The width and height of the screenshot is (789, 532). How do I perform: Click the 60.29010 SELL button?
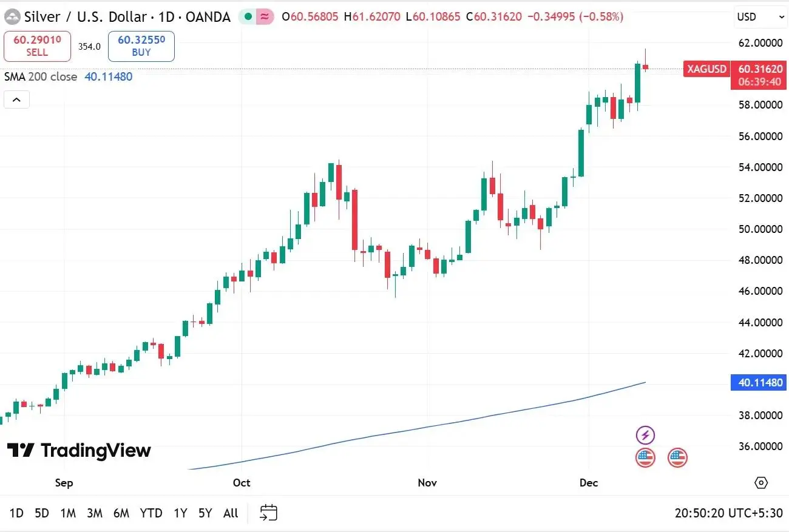pyautogui.click(x=37, y=46)
